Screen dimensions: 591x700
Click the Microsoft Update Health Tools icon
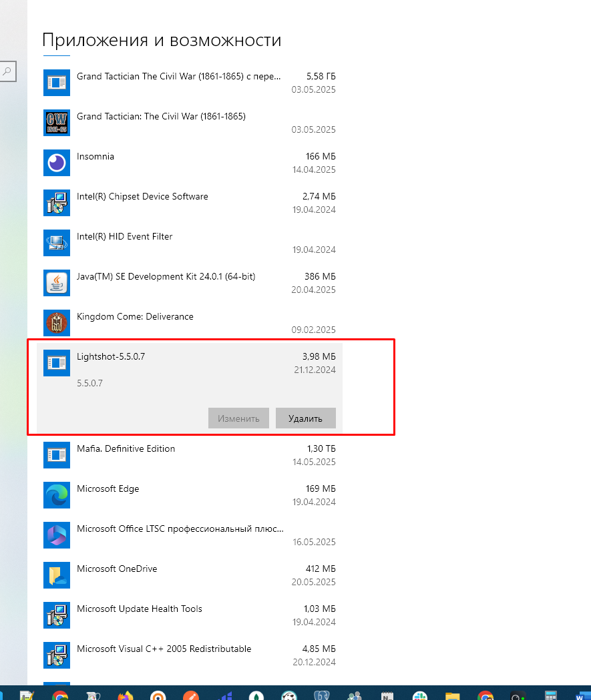[57, 615]
